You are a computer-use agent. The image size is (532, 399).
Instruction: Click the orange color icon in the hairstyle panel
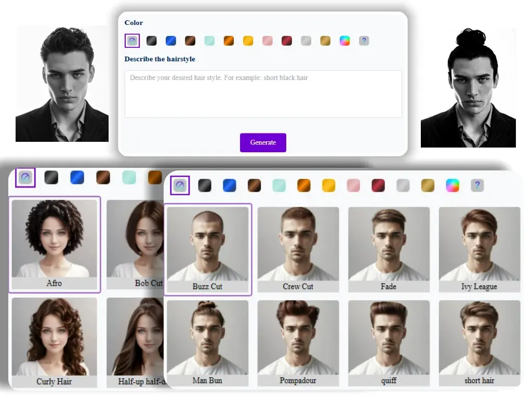point(304,184)
